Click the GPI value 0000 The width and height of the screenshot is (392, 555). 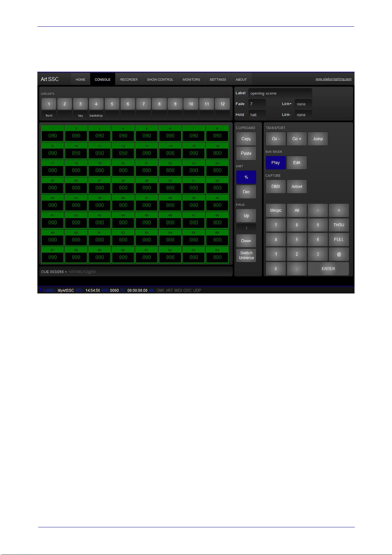click(x=114, y=291)
